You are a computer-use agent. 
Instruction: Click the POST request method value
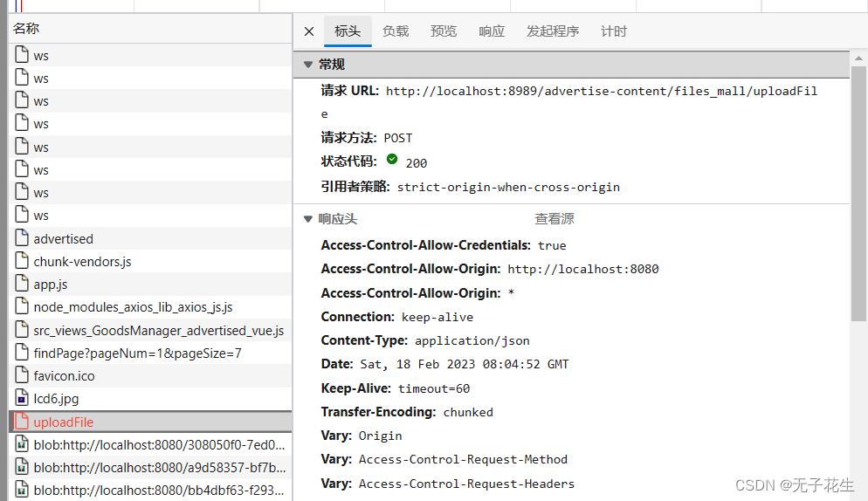tap(398, 139)
